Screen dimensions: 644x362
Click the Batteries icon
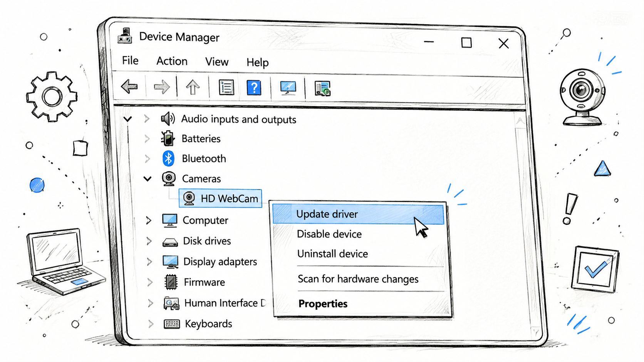(x=168, y=138)
